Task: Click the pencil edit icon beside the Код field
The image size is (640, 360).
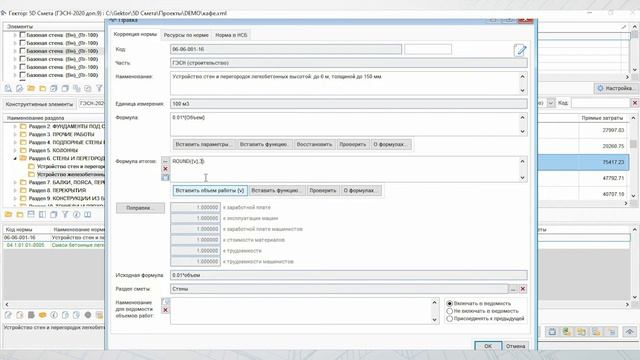Action: 520,50
